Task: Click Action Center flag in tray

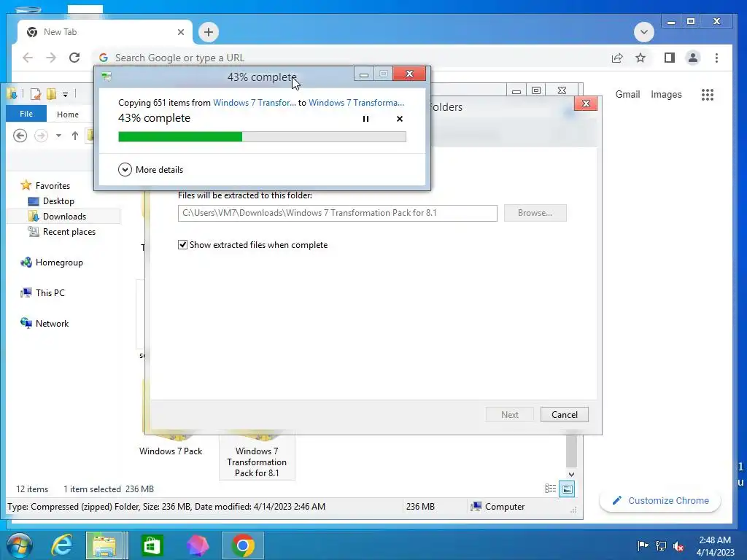Action: click(x=643, y=545)
